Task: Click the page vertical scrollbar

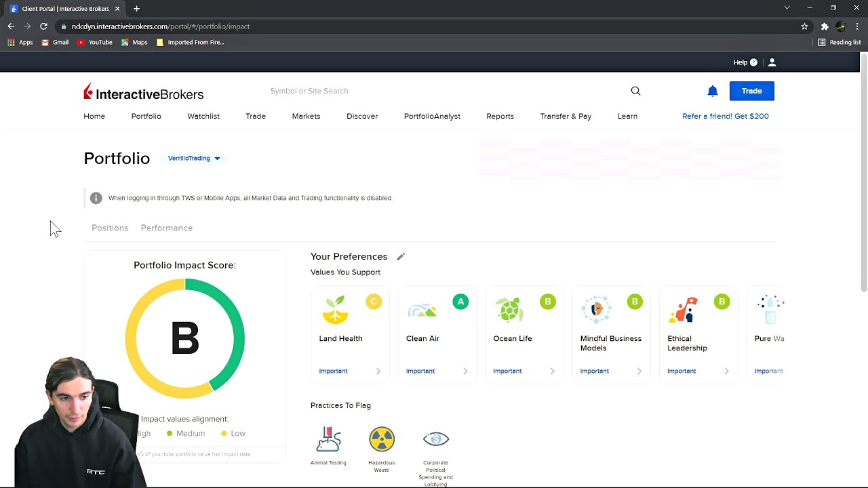Action: click(864, 172)
